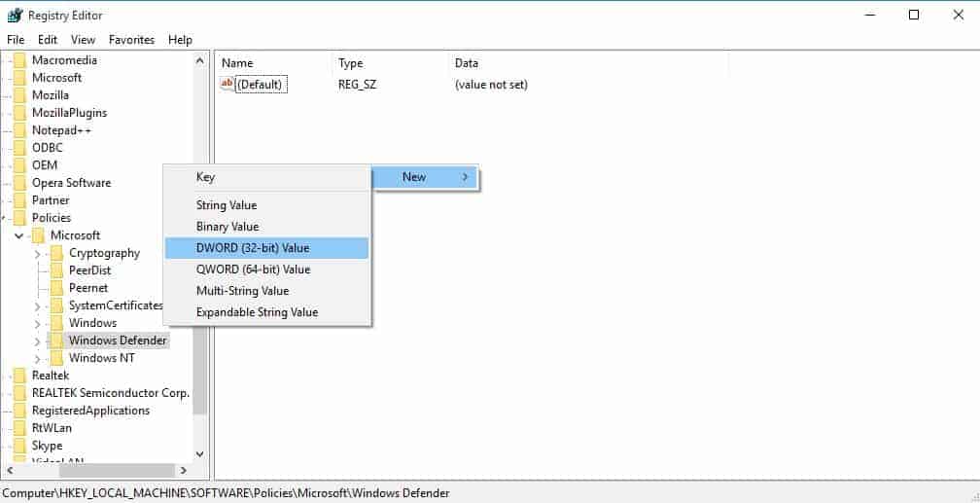
Task: Expand the Cryptography key
Action: click(38, 253)
